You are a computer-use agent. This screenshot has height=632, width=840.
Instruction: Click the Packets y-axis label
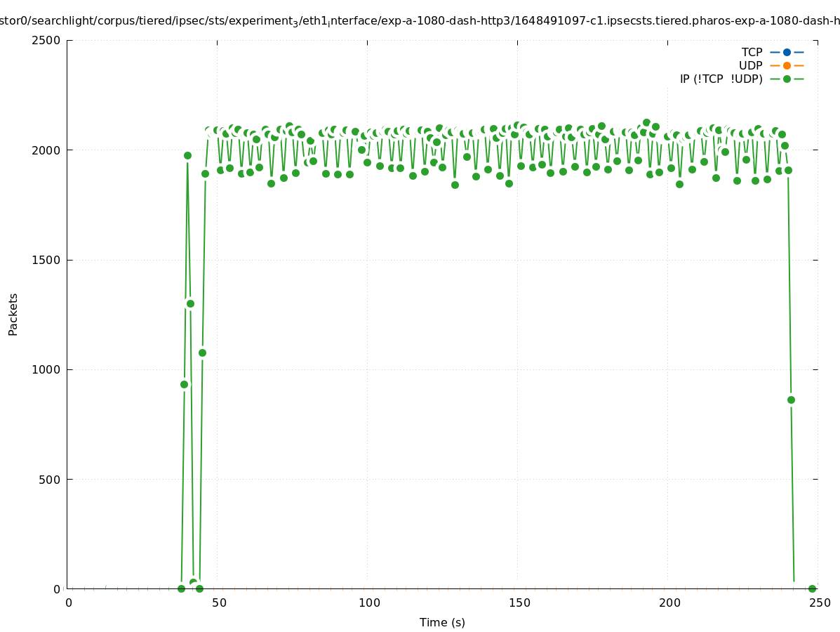pos(13,314)
